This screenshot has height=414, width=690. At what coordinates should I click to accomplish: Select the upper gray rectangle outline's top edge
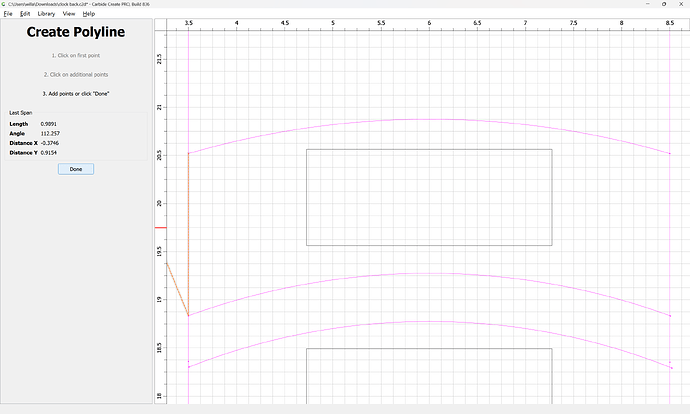tap(429, 149)
